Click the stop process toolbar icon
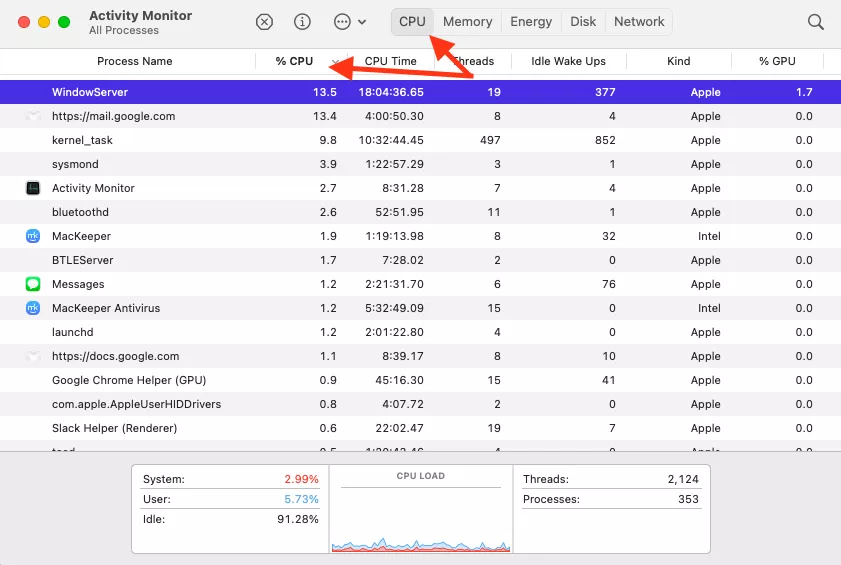841x565 pixels. point(264,22)
